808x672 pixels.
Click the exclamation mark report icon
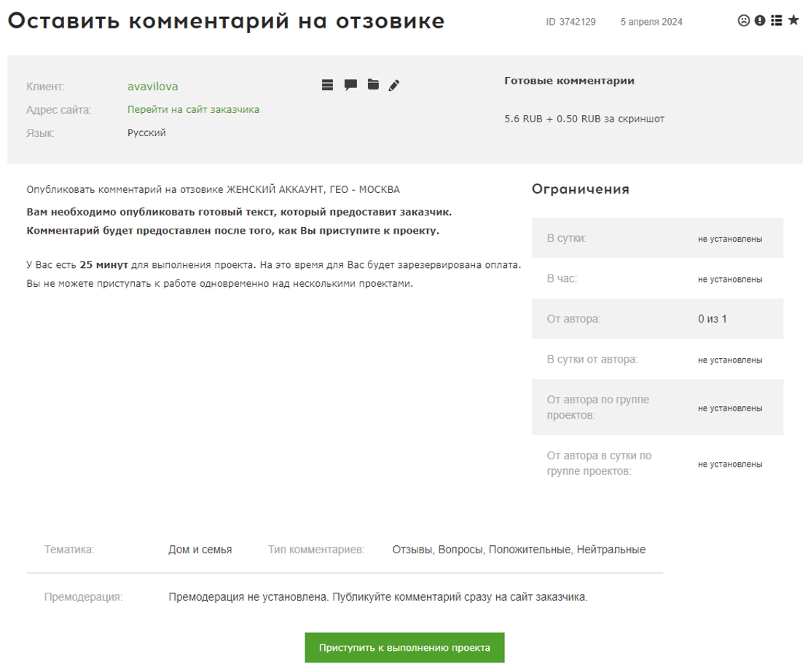760,20
